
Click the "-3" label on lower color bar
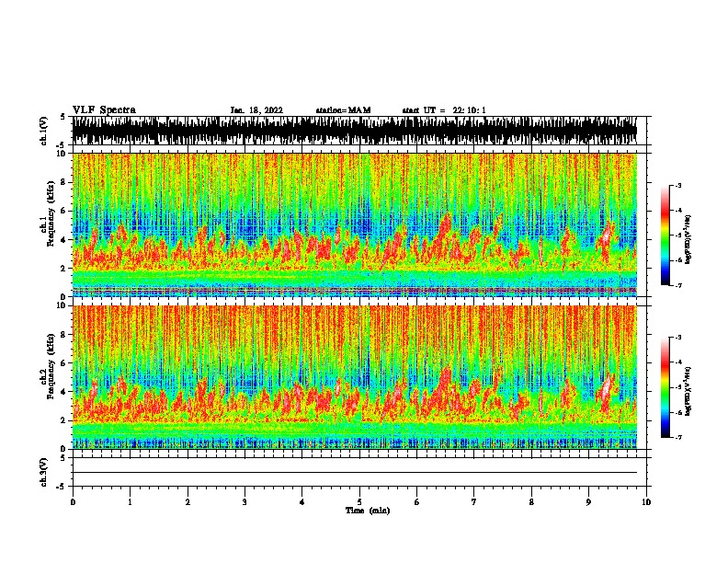pos(677,338)
